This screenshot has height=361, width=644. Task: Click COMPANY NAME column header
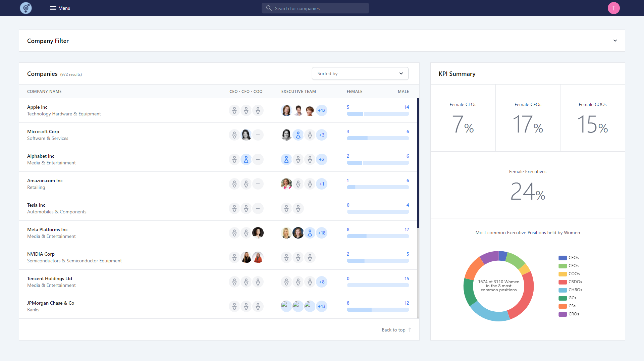click(x=44, y=91)
